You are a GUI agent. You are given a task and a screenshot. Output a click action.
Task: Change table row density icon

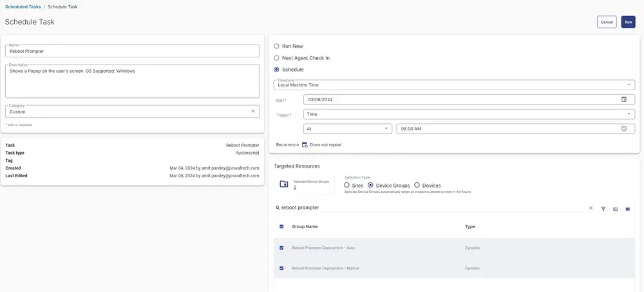[x=627, y=209]
